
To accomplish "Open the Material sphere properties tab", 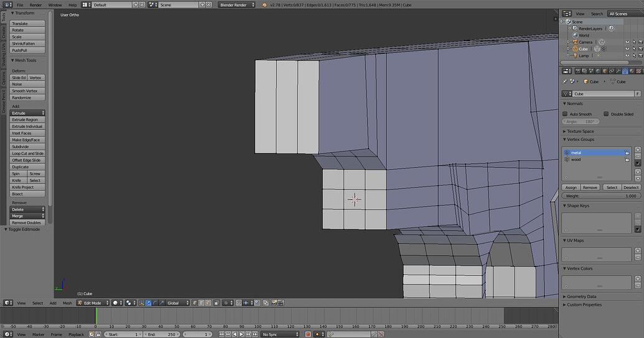I will (x=632, y=71).
